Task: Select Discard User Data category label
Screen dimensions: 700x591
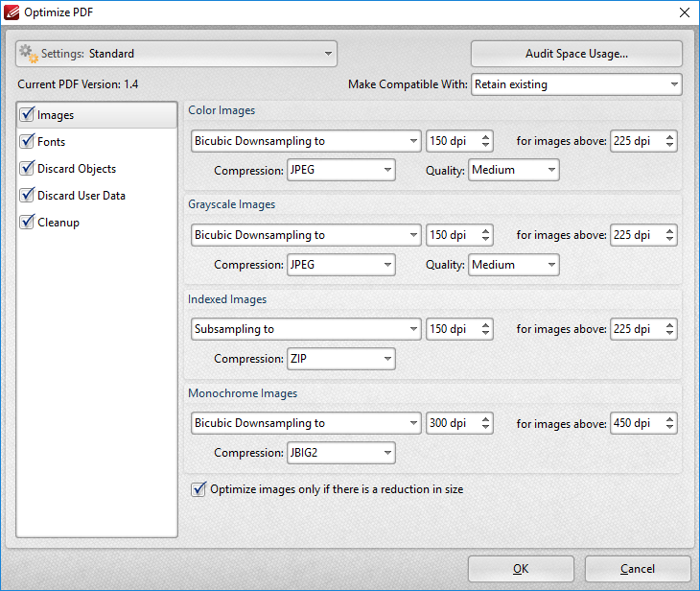Action: click(82, 196)
